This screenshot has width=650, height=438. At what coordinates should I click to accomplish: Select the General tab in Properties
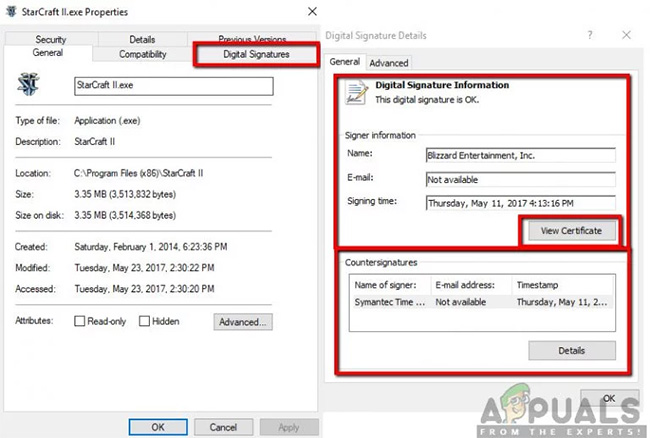click(x=48, y=53)
